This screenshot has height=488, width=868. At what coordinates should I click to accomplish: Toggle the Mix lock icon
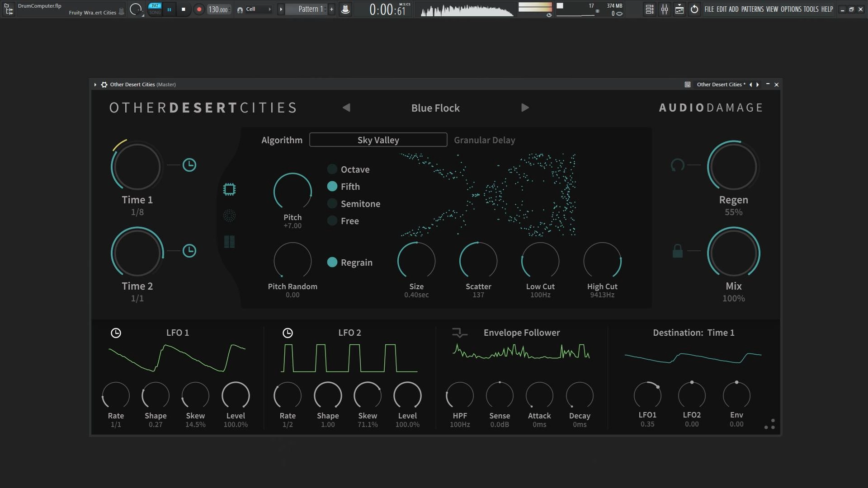(677, 251)
